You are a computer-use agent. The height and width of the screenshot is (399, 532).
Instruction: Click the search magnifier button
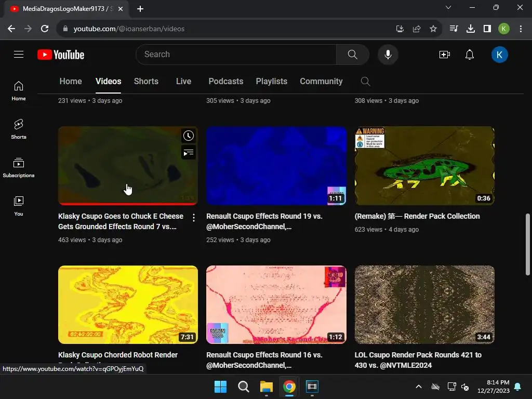click(x=353, y=54)
